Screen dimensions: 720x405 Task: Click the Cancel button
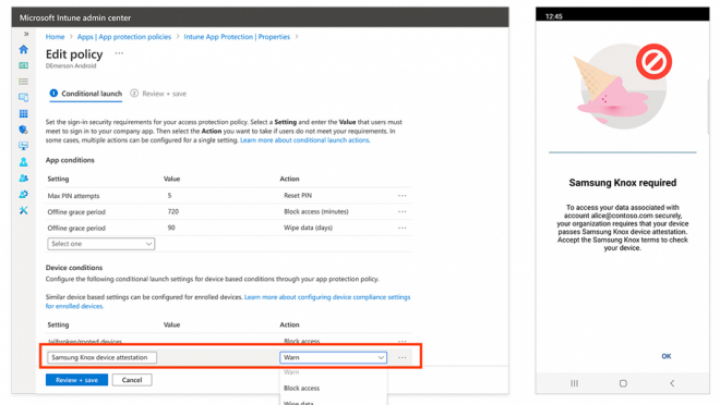[x=132, y=380]
